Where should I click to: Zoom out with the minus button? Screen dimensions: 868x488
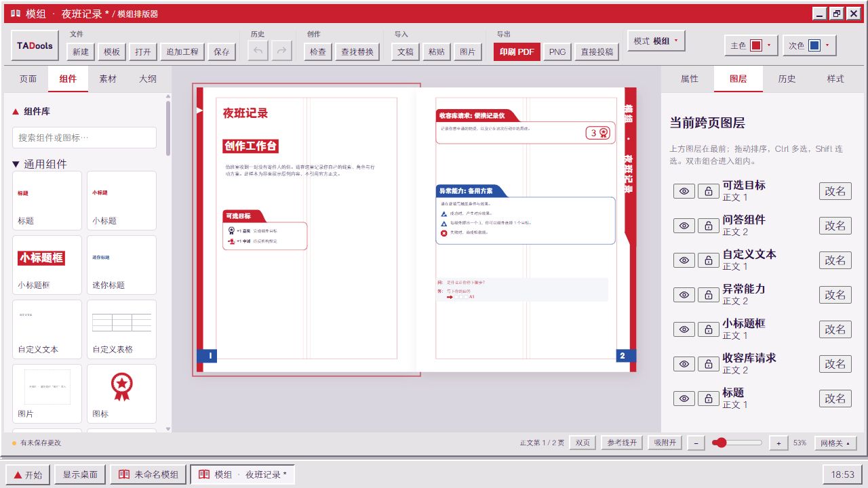(696, 443)
